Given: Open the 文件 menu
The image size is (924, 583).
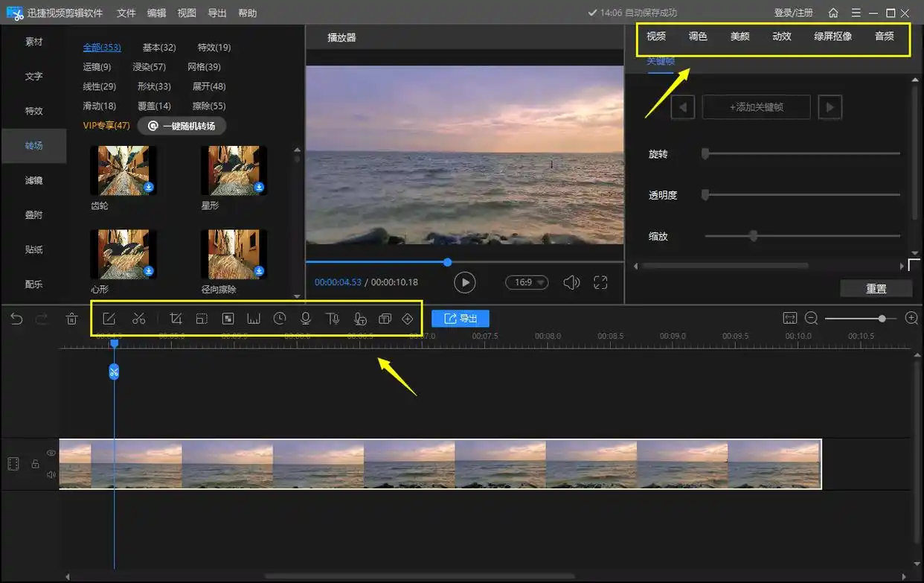Looking at the screenshot, I should tap(126, 13).
